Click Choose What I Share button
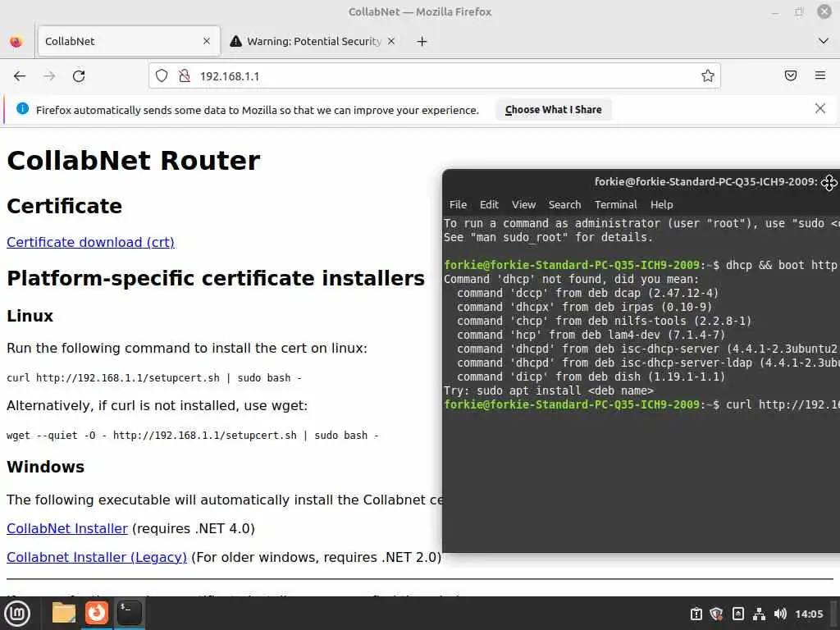Viewport: 840px width, 630px height. coord(554,110)
